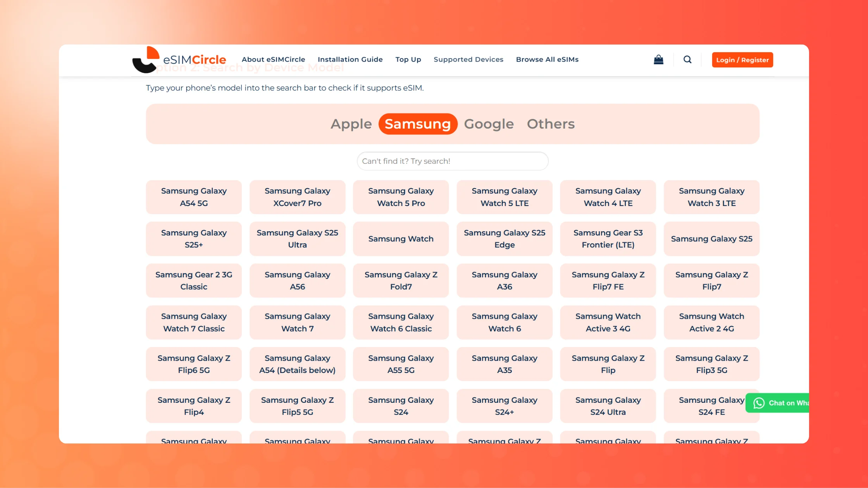Choose the Samsung Galaxy Z Fold7 card
The width and height of the screenshot is (868, 488).
(401, 280)
